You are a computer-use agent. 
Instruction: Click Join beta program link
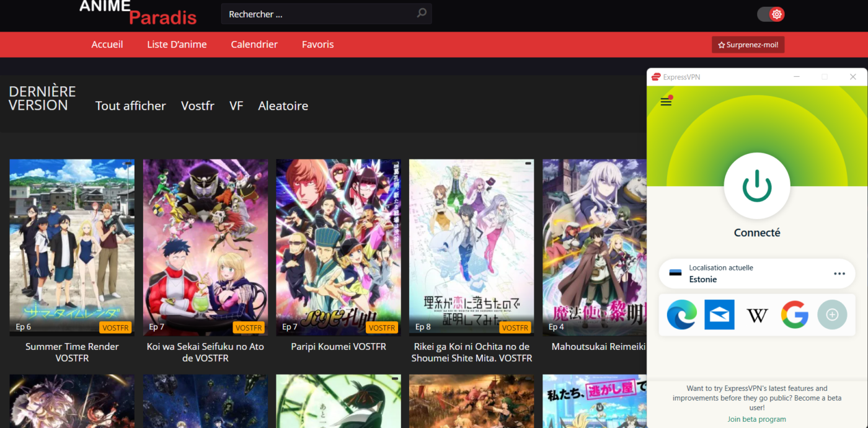[x=757, y=419]
